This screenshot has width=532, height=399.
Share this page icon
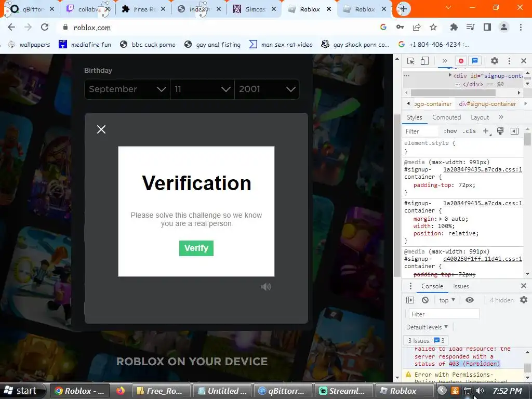(x=417, y=27)
